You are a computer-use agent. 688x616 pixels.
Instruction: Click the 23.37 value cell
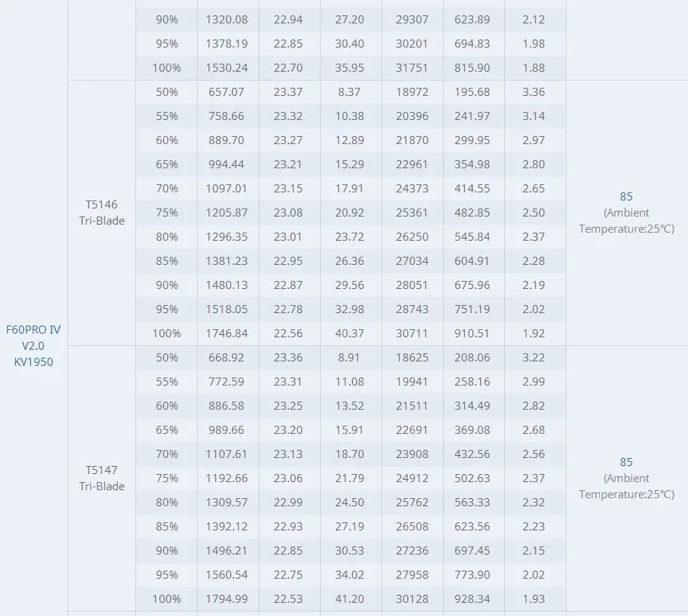[x=288, y=91]
